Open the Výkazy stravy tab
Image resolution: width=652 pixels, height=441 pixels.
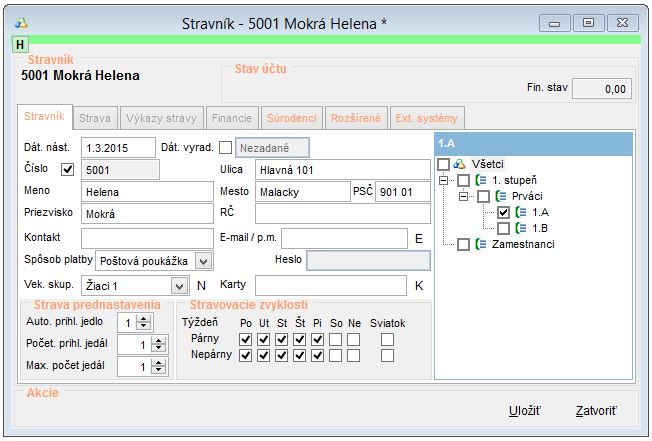163,118
